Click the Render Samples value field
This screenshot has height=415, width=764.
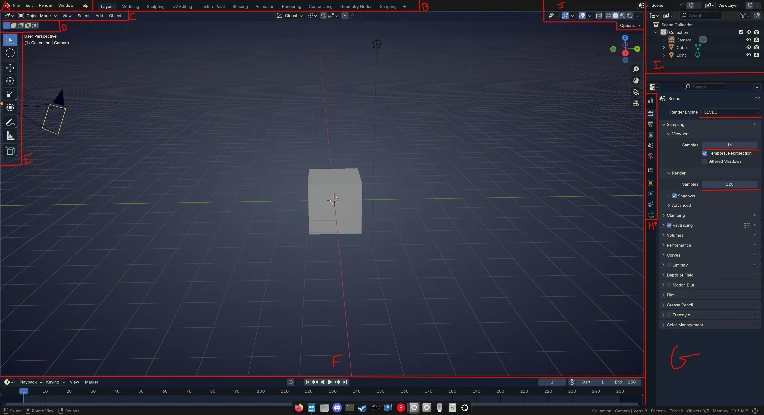[729, 184]
